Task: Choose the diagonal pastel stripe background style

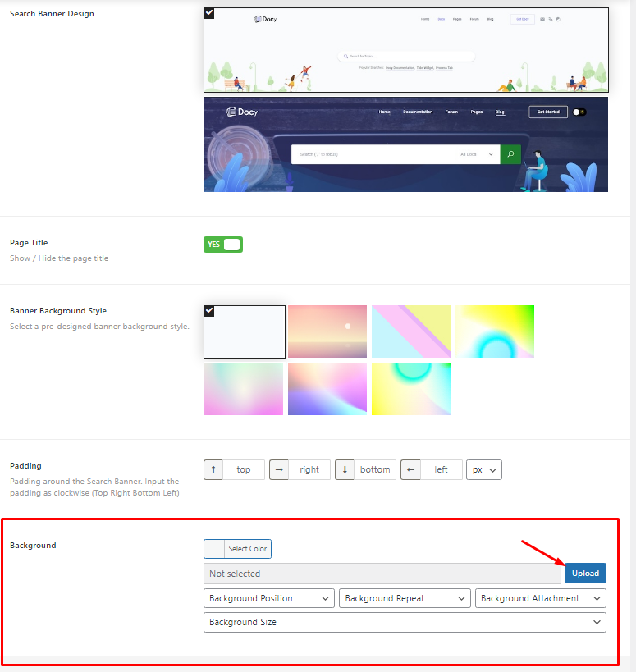Action: point(411,331)
